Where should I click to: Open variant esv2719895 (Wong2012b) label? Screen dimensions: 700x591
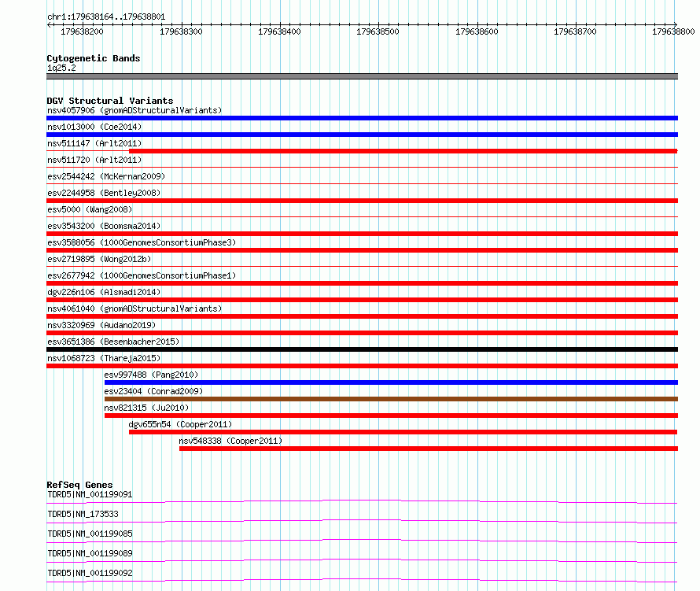tap(99, 259)
